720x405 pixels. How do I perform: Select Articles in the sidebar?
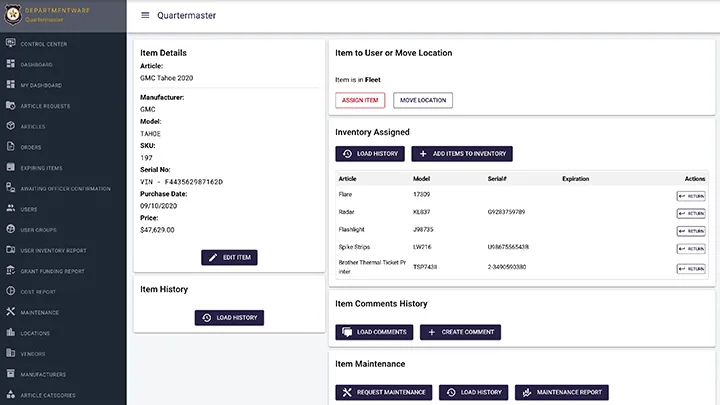pyautogui.click(x=33, y=127)
